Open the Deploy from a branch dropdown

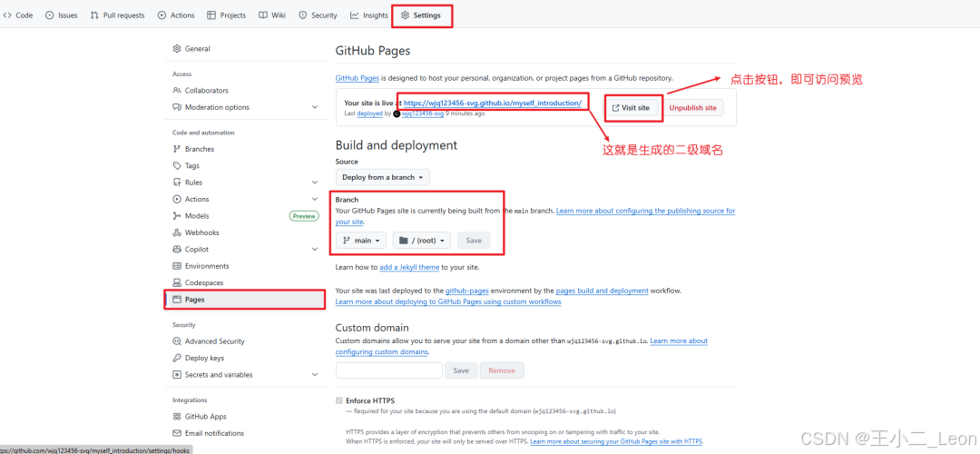(383, 177)
